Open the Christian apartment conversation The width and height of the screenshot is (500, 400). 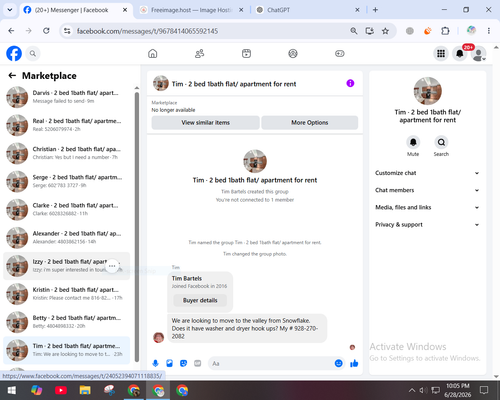pyautogui.click(x=67, y=153)
